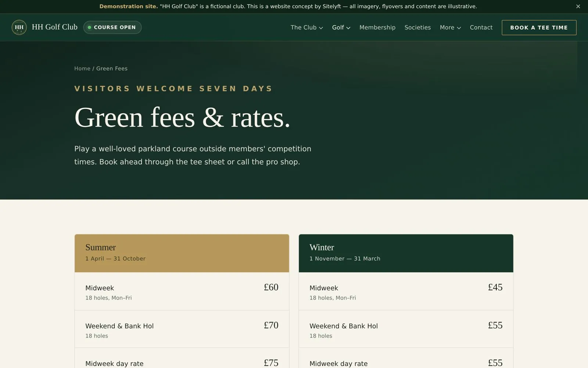This screenshot has width=588, height=368.
Task: Click the 1 April — 31 October text
Action: 115,259
